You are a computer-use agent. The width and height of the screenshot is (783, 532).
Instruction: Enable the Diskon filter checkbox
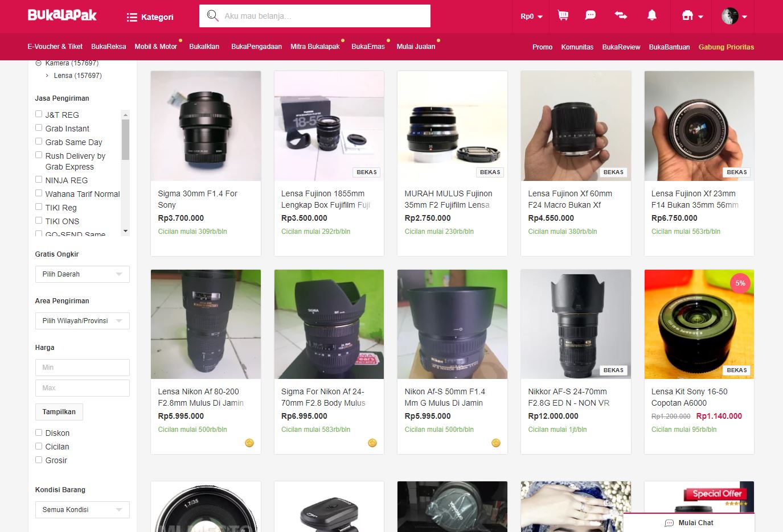click(39, 432)
